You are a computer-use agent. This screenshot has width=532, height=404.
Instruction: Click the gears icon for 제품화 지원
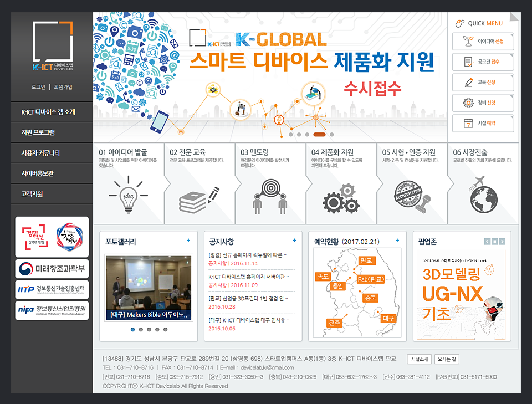(341, 198)
